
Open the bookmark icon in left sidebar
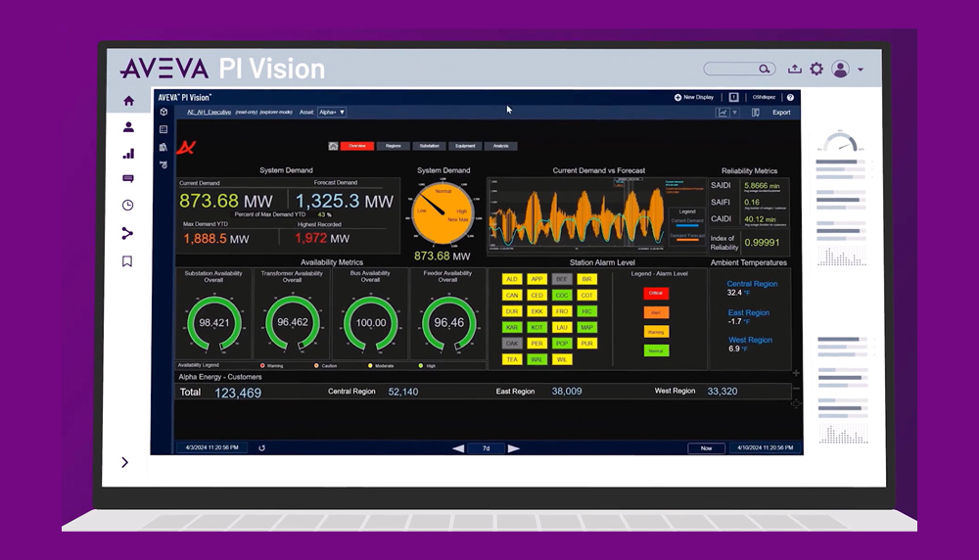(x=127, y=261)
